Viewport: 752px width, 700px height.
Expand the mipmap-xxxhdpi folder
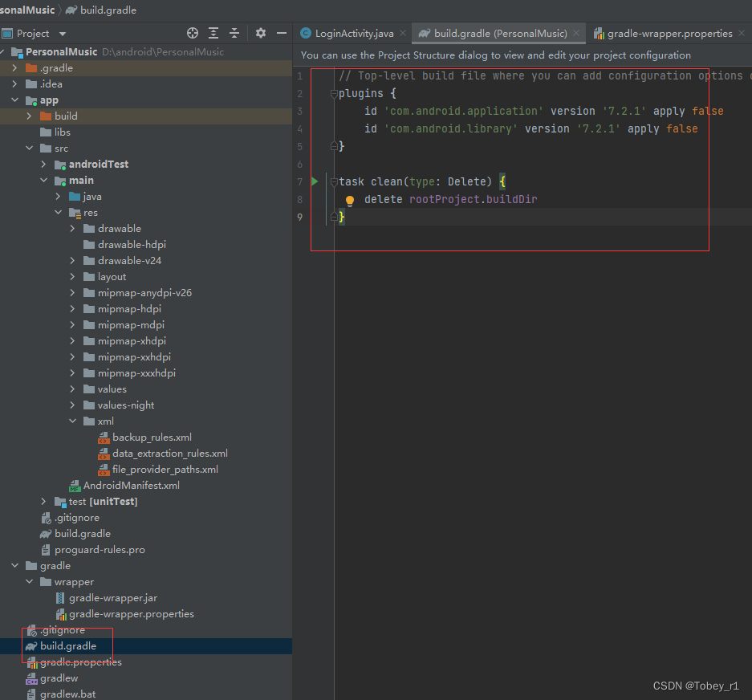pyautogui.click(x=72, y=372)
